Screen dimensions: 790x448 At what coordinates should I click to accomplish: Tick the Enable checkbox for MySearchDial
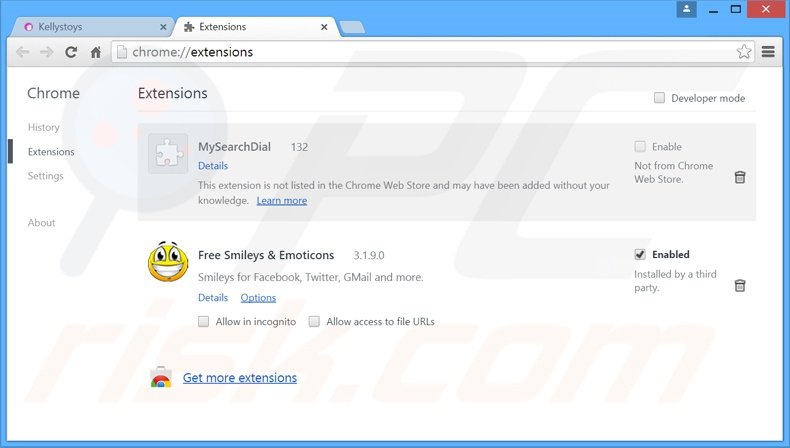pos(640,147)
